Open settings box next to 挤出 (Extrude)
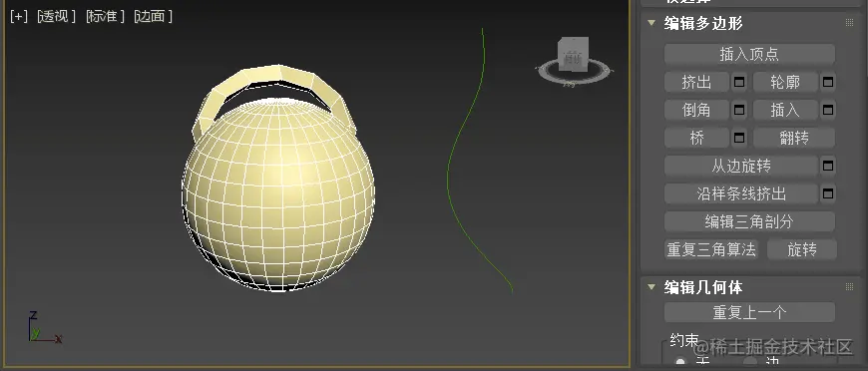This screenshot has height=371, width=868. tap(739, 83)
